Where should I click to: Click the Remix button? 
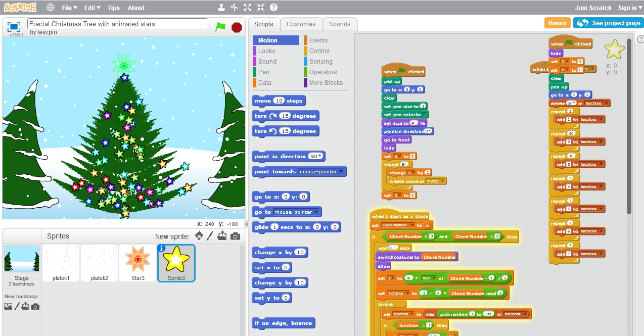(557, 23)
